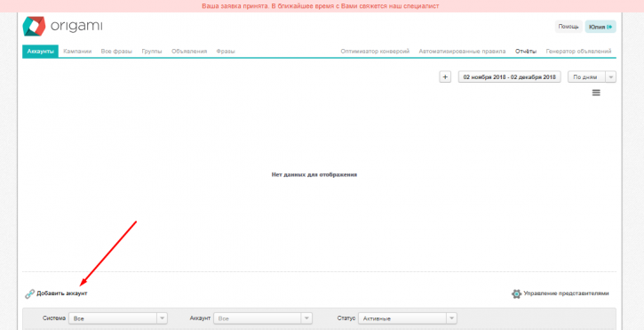Image resolution: width=644 pixels, height=330 pixels.
Task: Expand the Статус Активные dropdown
Action: tap(408, 318)
